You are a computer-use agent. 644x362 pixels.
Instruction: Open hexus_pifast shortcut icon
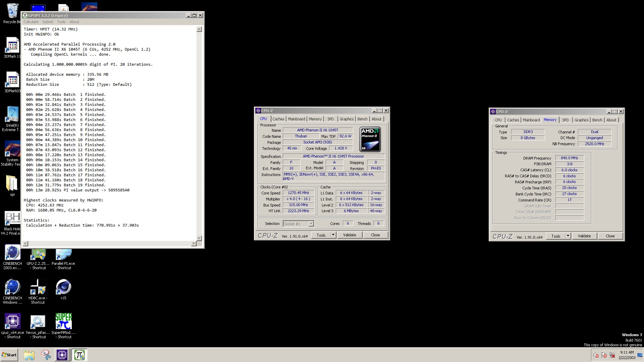38,326
